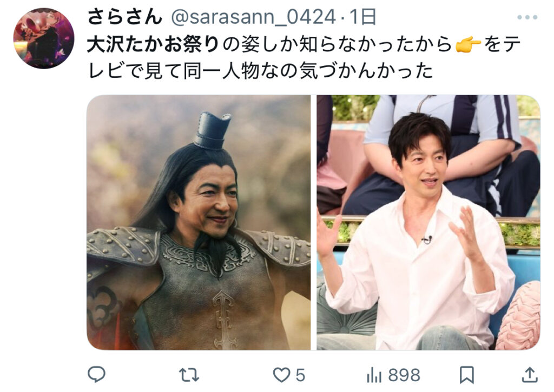Click the reply speech bubble icon

96,374
